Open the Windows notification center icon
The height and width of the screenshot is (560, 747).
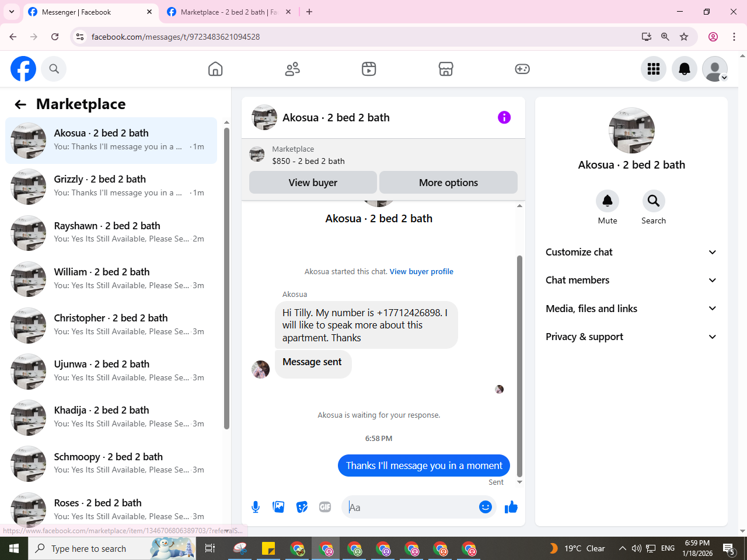point(729,548)
